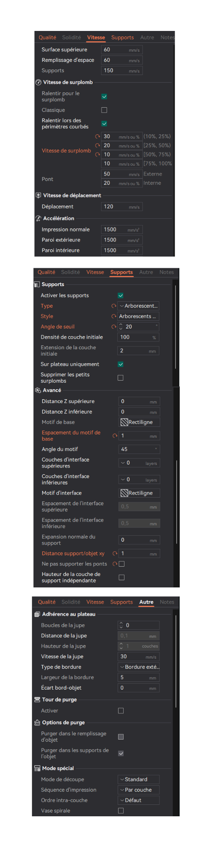
Task: Click the Adhérence au plateau section icon
Action: pyautogui.click(x=37, y=614)
